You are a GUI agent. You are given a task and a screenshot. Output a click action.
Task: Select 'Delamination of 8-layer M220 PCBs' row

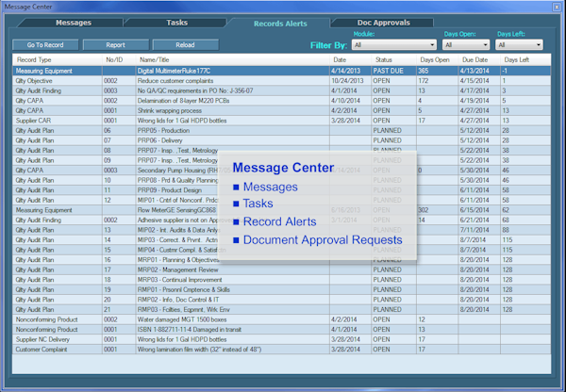pos(281,101)
